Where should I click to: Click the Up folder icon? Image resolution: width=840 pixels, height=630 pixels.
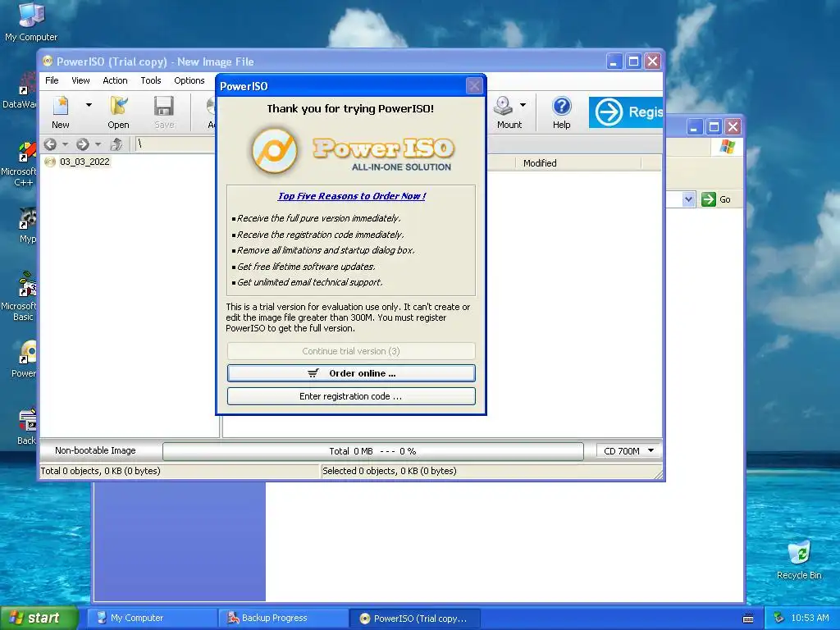[116, 144]
